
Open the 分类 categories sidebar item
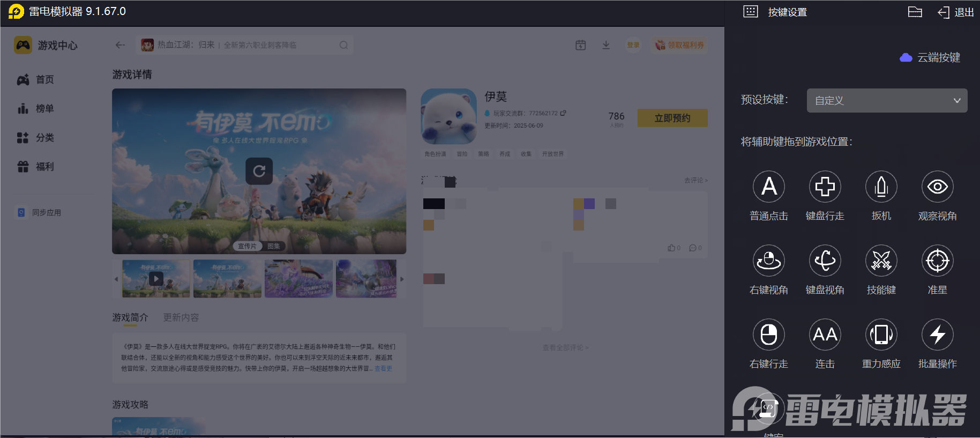(36, 137)
